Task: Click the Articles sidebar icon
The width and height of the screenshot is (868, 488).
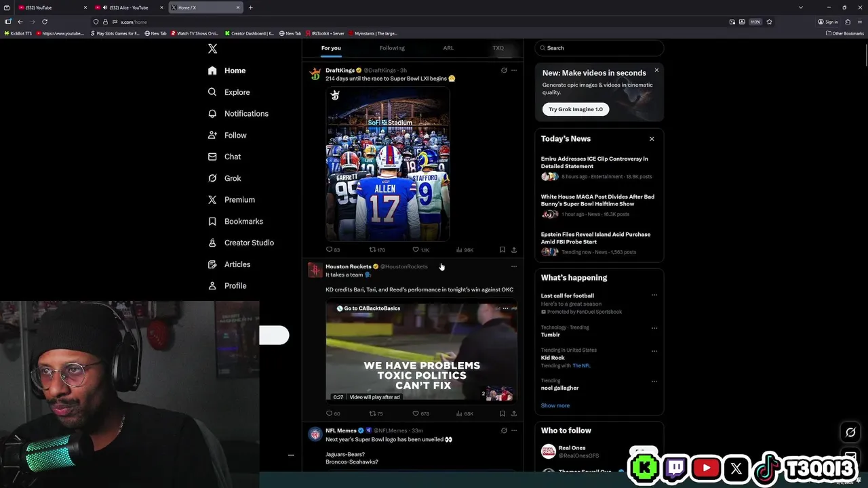Action: click(212, 264)
